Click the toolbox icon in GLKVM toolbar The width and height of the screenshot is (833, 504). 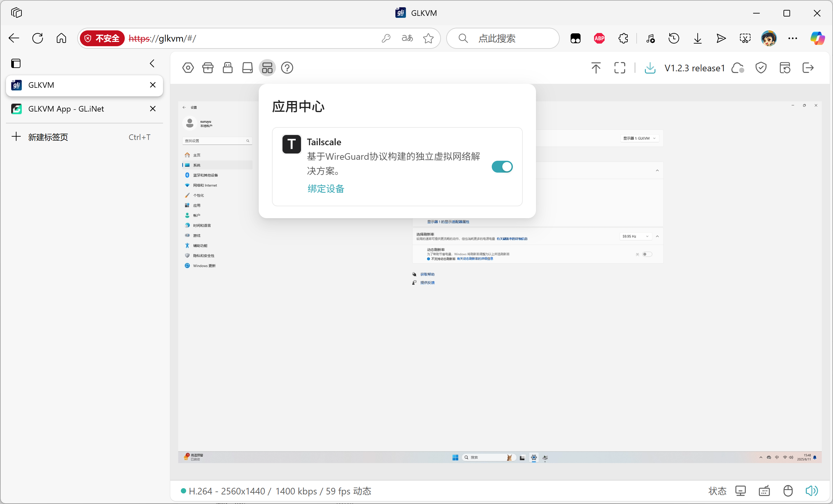tap(208, 68)
